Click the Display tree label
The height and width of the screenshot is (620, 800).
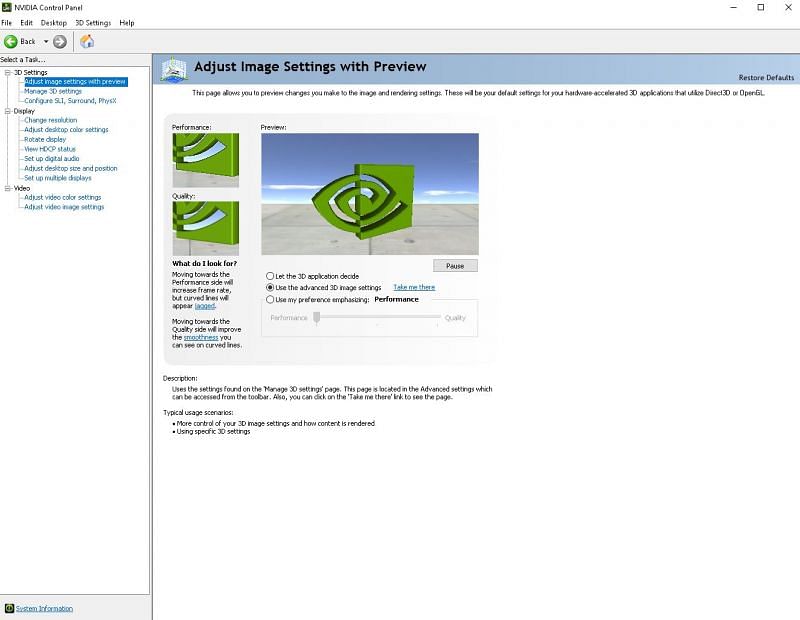(x=24, y=111)
